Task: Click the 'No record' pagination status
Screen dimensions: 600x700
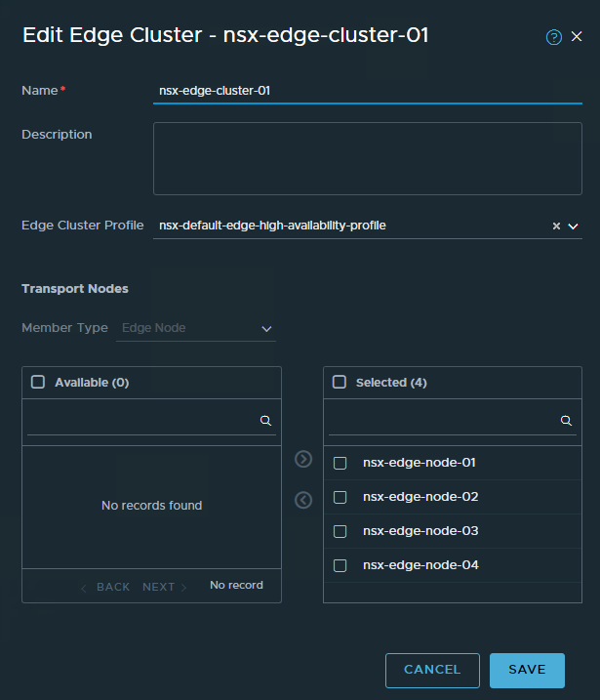Action: pos(236,585)
